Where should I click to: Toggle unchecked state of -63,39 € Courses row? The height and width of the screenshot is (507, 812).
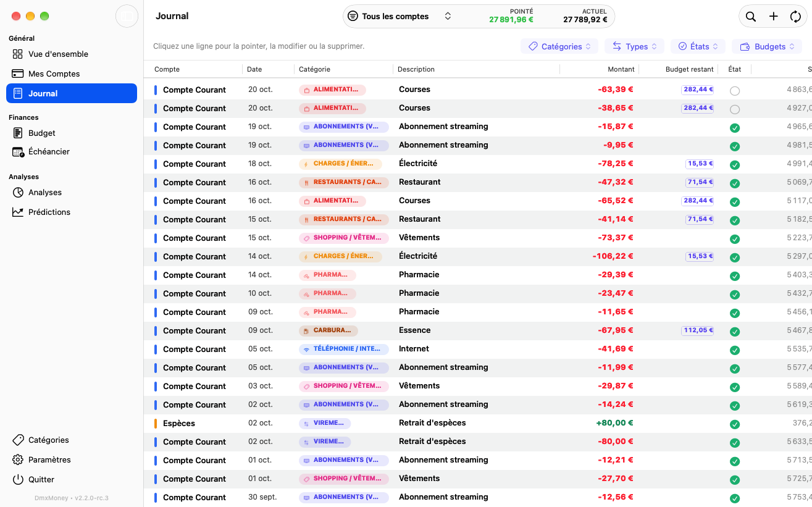click(x=735, y=91)
